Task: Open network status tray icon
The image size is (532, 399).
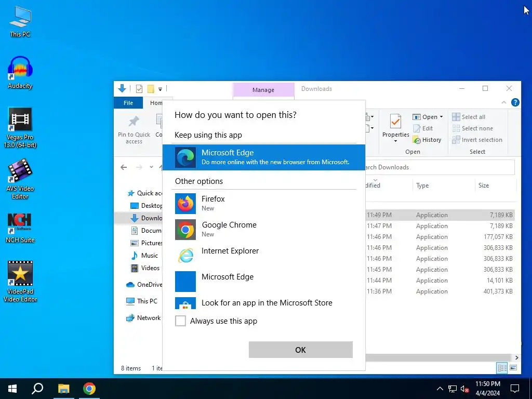Action: pos(453,389)
